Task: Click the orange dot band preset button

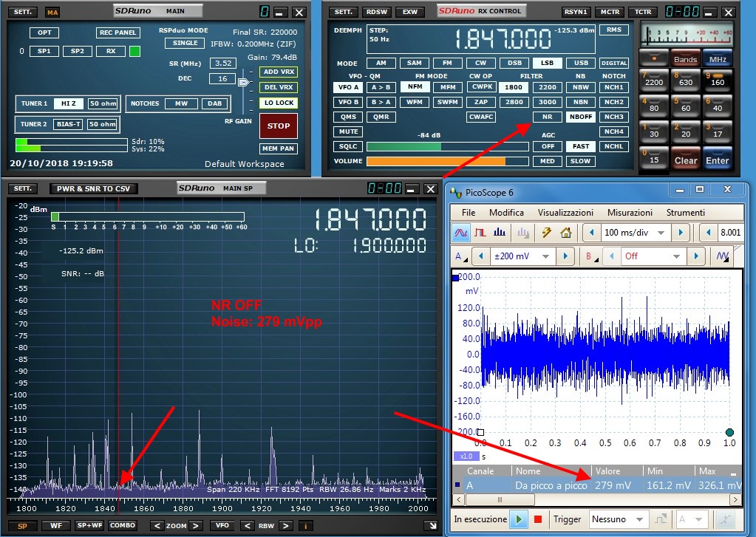Action: pyautogui.click(x=654, y=58)
